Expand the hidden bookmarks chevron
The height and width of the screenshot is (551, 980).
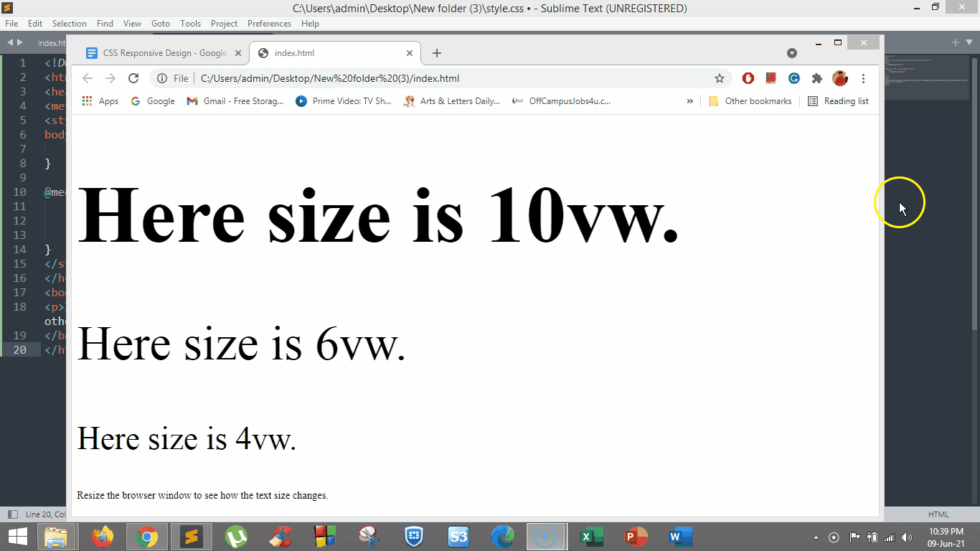pyautogui.click(x=690, y=101)
